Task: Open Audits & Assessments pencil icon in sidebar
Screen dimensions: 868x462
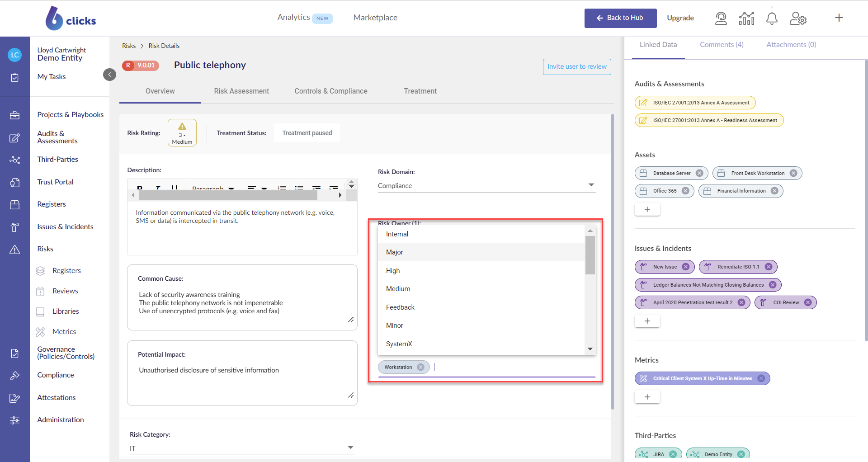Action: [x=15, y=138]
